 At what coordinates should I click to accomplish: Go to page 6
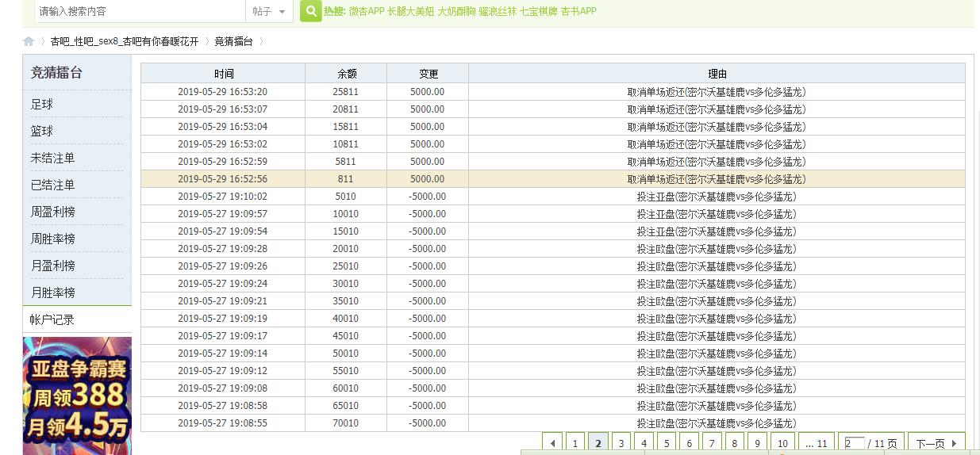689,443
